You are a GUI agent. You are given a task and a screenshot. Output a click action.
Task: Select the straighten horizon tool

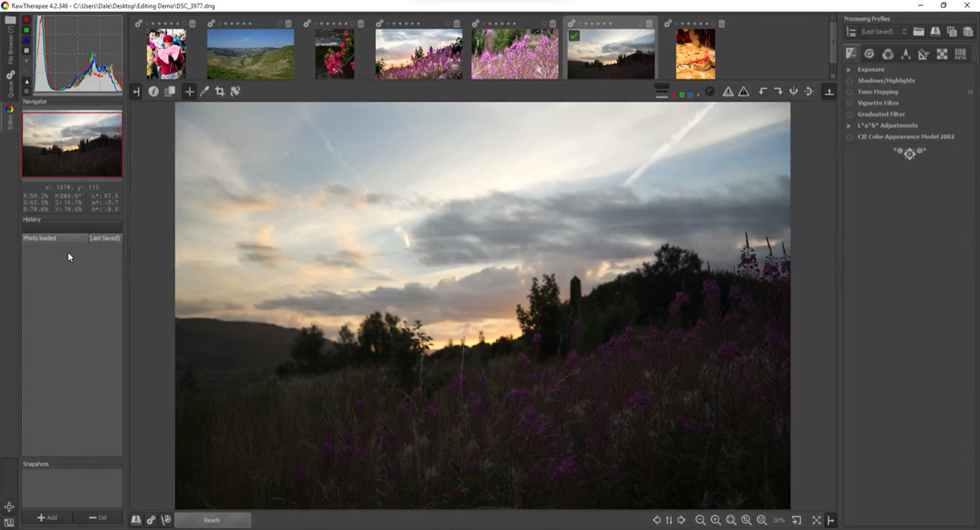(235, 91)
